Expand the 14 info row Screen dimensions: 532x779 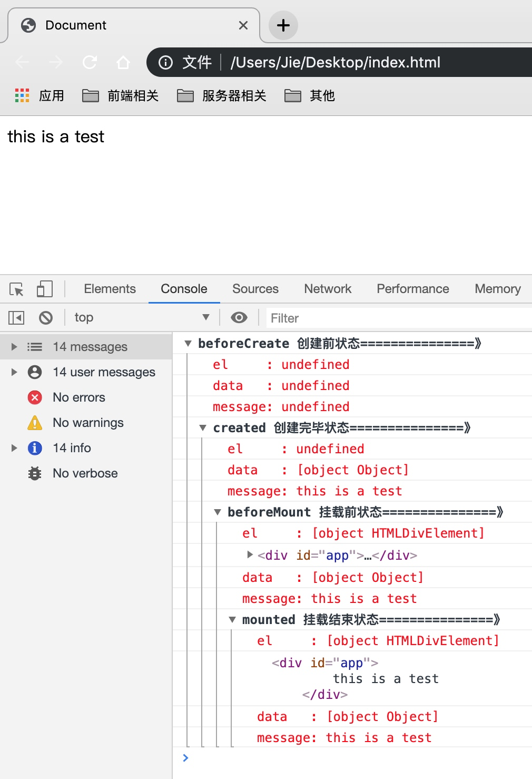pos(14,448)
